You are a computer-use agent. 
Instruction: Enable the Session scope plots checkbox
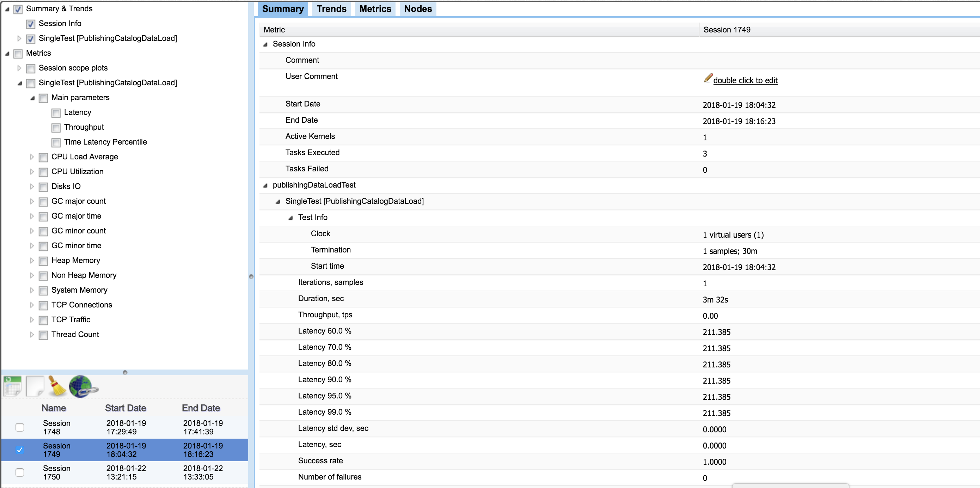(x=31, y=68)
